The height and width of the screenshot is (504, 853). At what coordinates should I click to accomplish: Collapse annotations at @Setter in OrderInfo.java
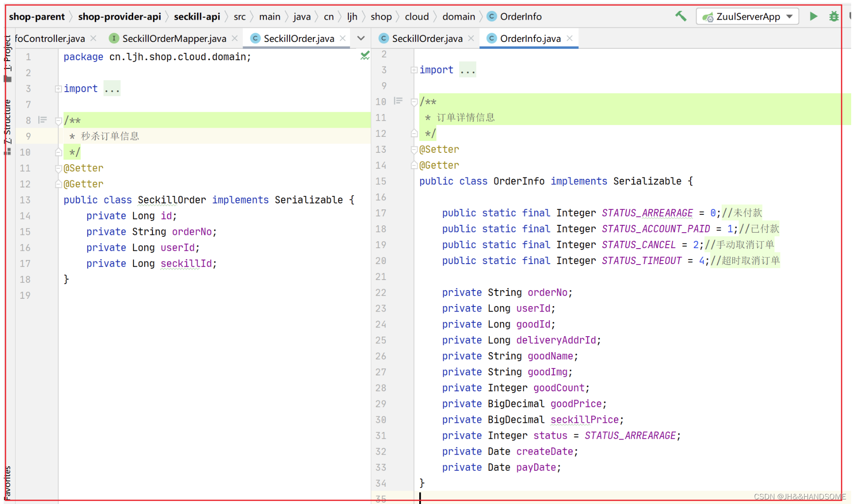click(414, 150)
